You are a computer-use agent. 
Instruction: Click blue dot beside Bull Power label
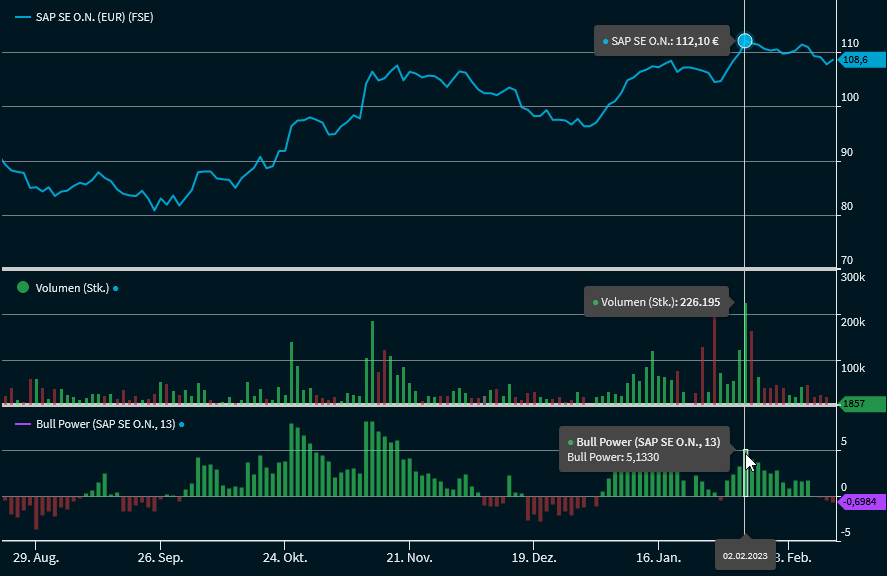coord(181,425)
